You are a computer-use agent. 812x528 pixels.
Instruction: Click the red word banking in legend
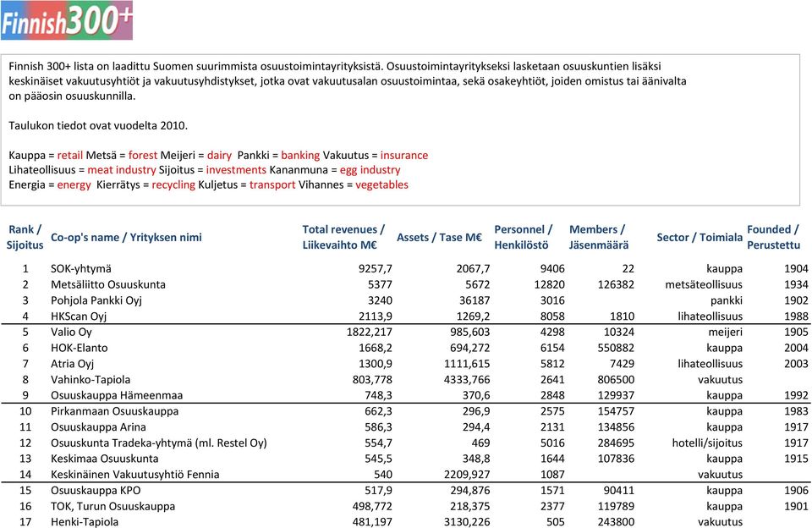(x=300, y=156)
